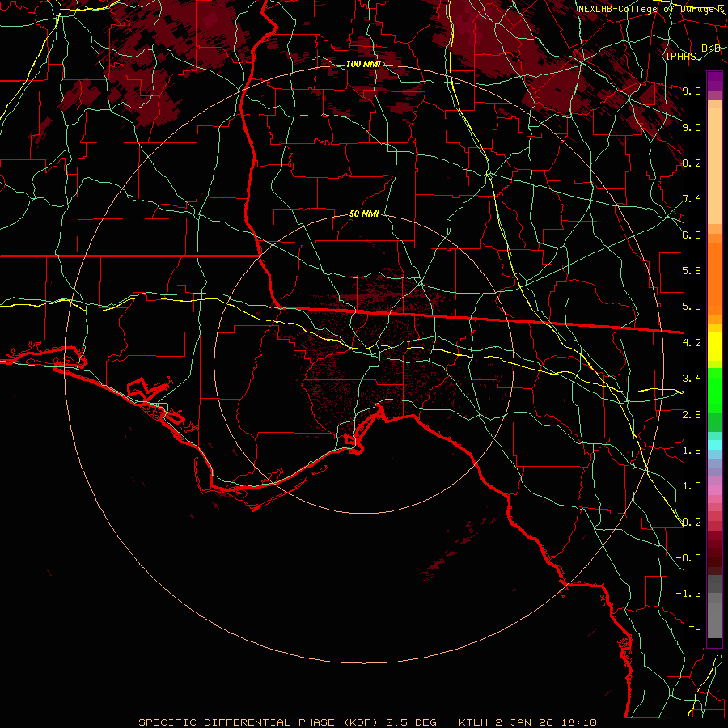Click the [PHAS] legend unit label
This screenshot has height=728, width=728.
coord(684,56)
